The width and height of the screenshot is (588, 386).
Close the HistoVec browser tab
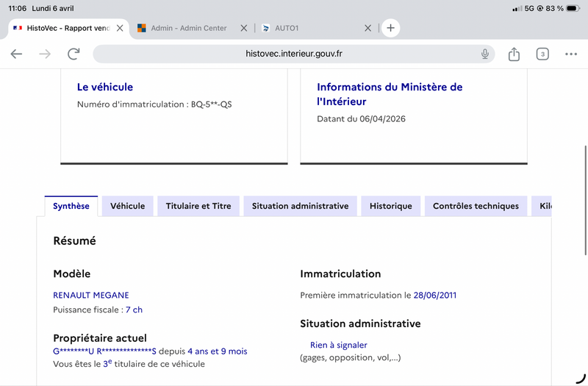(120, 28)
